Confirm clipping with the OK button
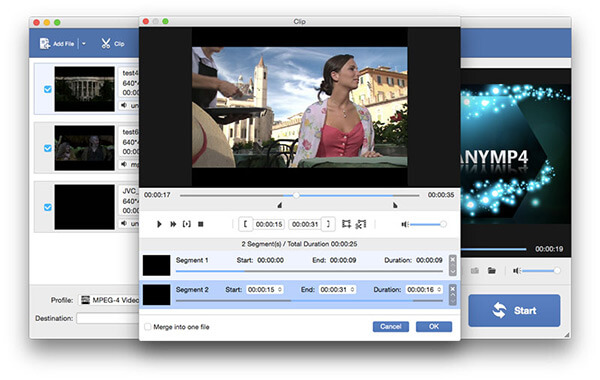600x380 pixels. pos(434,326)
